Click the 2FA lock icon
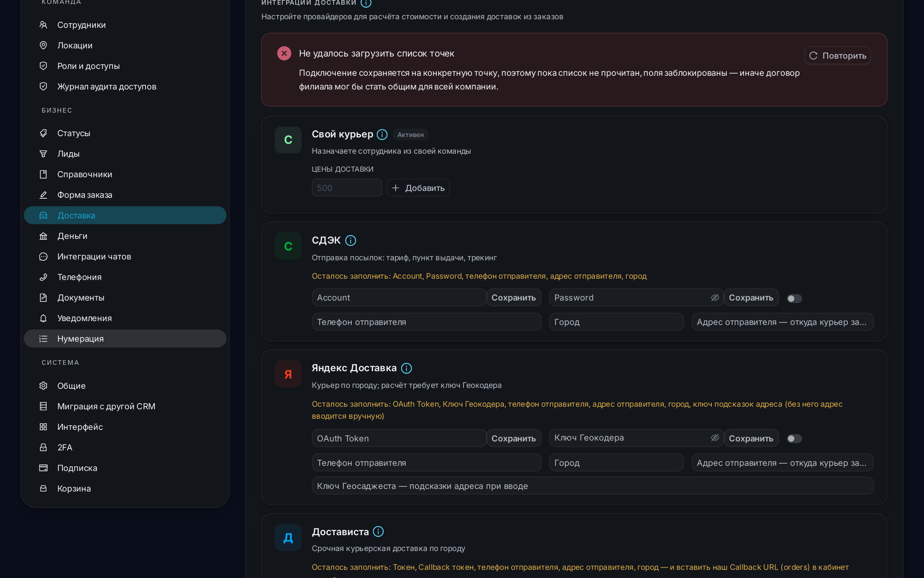This screenshot has width=924, height=578. pyautogui.click(x=43, y=447)
